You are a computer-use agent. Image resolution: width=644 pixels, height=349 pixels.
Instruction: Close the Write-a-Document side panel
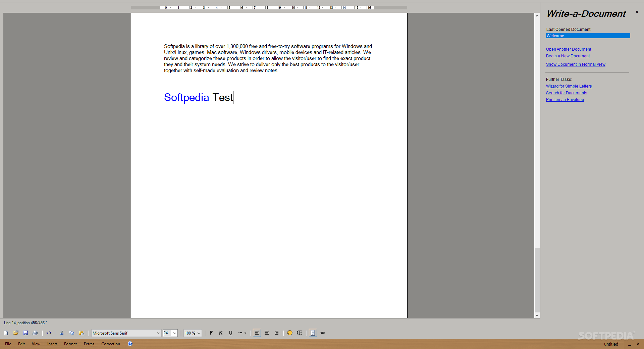point(637,12)
